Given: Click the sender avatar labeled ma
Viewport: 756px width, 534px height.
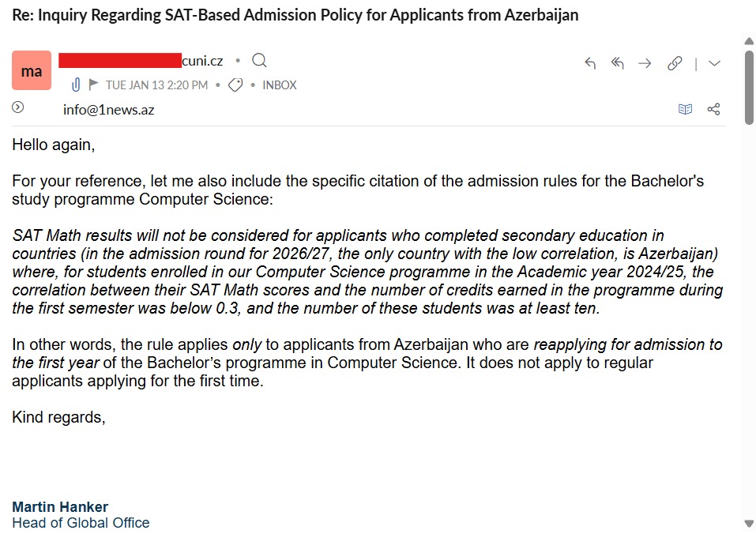Looking at the screenshot, I should pyautogui.click(x=32, y=71).
